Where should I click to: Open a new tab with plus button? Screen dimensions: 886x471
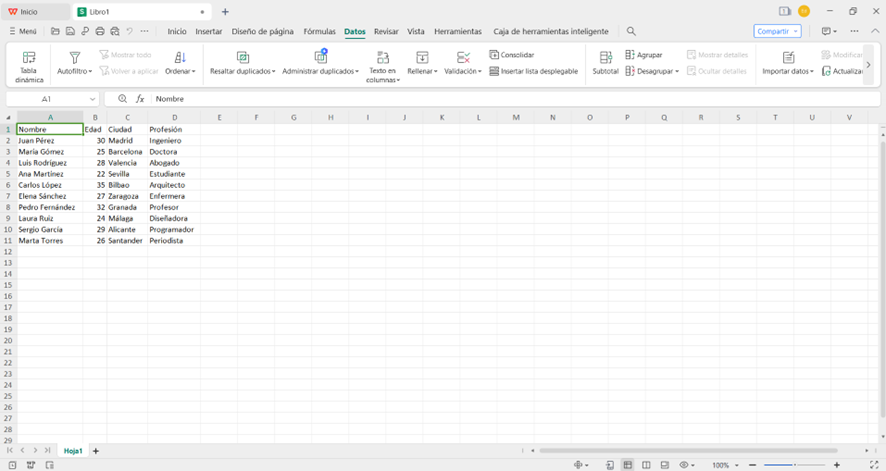(x=225, y=12)
